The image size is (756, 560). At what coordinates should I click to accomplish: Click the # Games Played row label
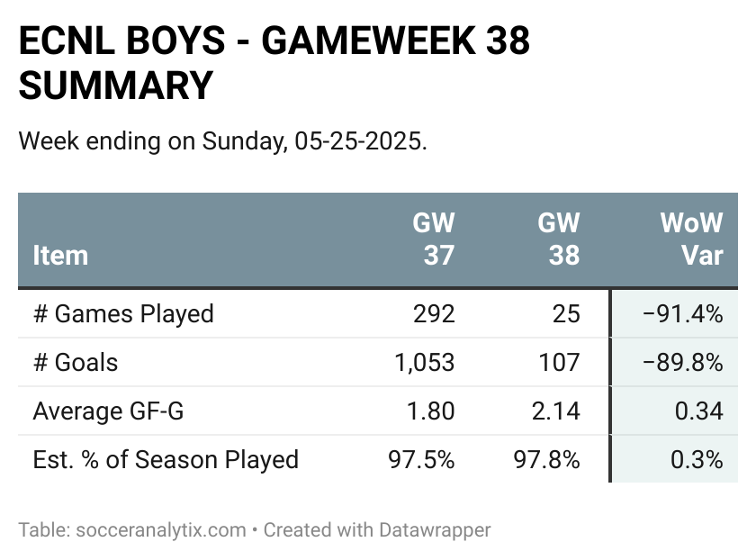(123, 314)
